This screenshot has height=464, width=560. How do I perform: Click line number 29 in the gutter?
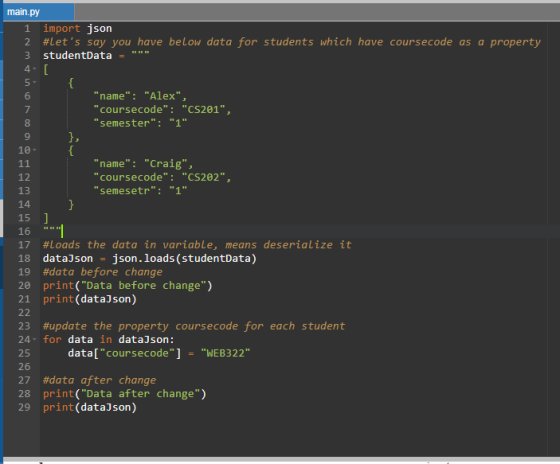click(24, 407)
